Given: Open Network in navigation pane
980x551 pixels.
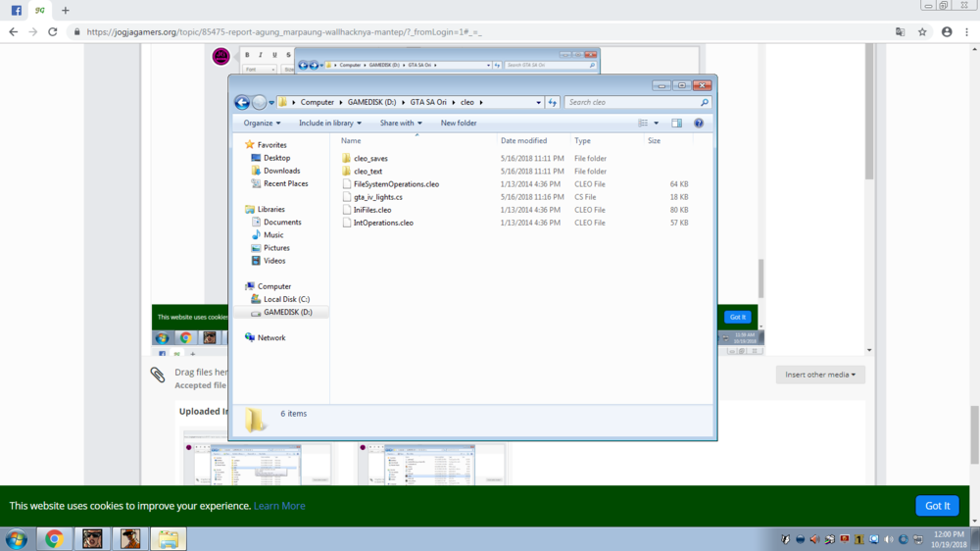Looking at the screenshot, I should click(271, 337).
